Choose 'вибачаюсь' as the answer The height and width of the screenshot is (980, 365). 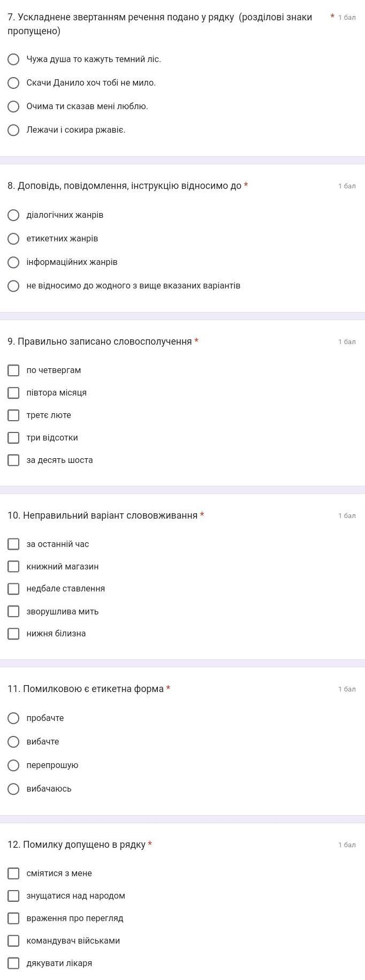(13, 789)
